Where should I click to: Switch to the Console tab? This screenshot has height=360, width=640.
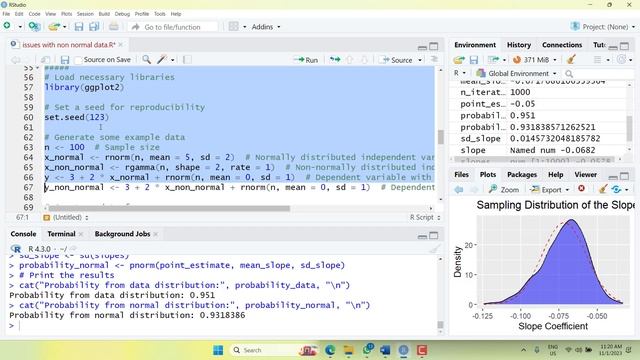tap(23, 234)
